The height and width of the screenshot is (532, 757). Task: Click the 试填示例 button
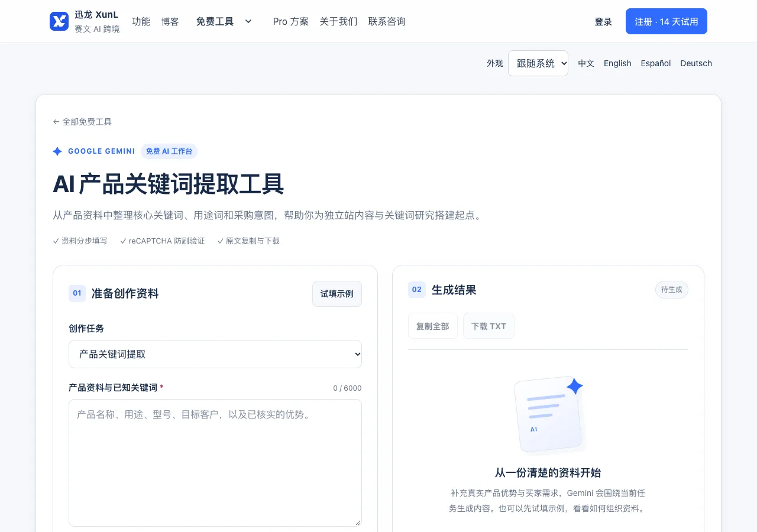point(337,294)
